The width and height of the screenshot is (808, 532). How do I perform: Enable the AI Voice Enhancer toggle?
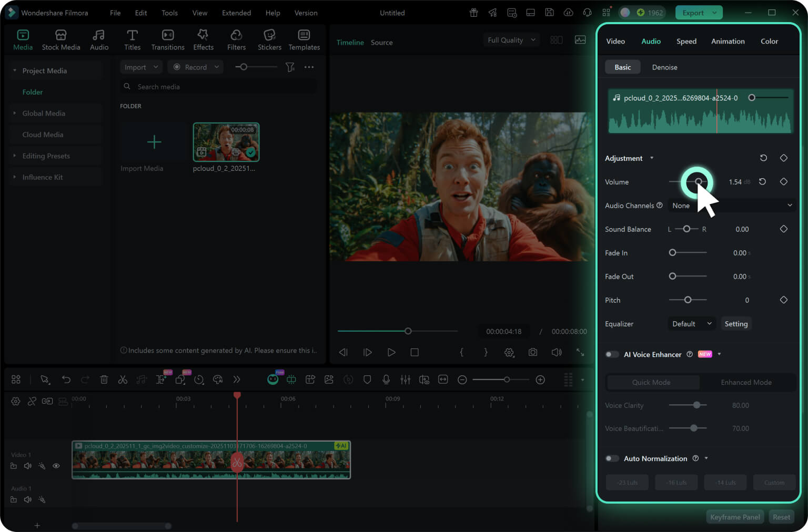click(612, 354)
